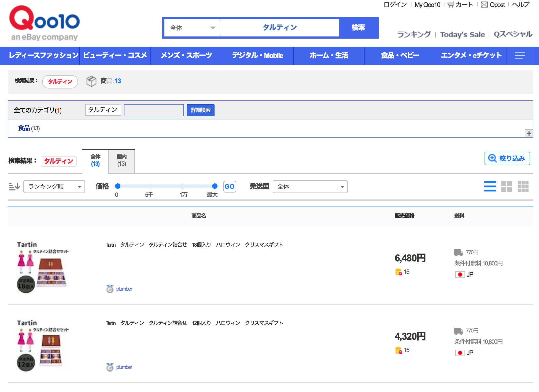Click the price GO button
The width and height of the screenshot is (539, 392).
pyautogui.click(x=230, y=186)
